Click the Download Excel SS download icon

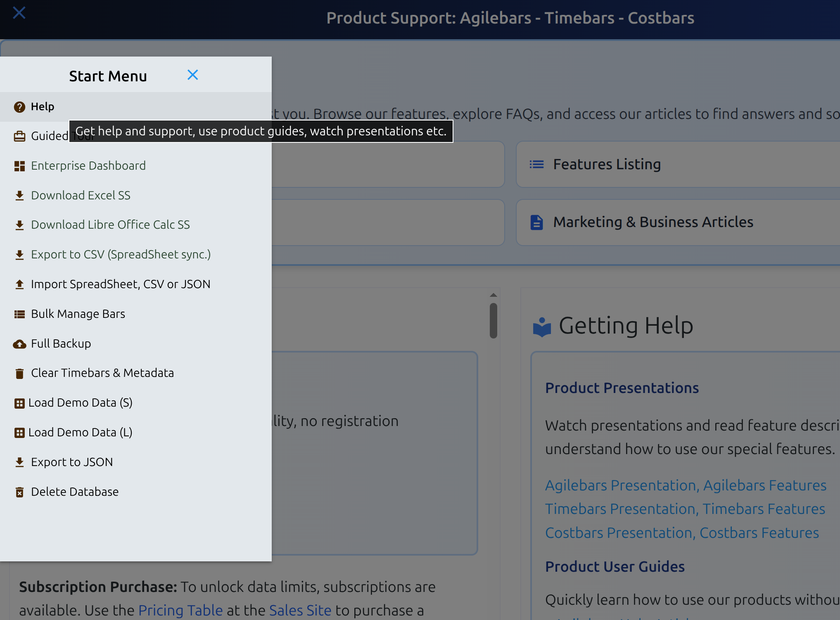pyautogui.click(x=19, y=196)
